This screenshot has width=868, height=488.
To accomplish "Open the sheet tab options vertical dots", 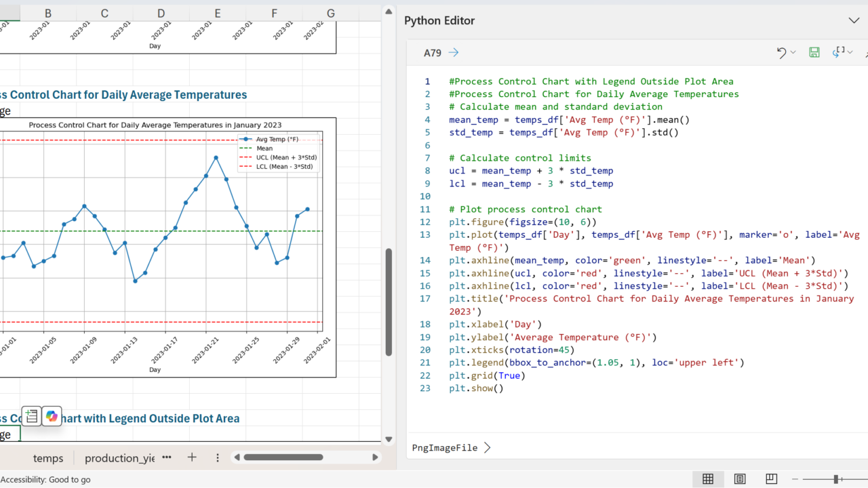I will [217, 457].
